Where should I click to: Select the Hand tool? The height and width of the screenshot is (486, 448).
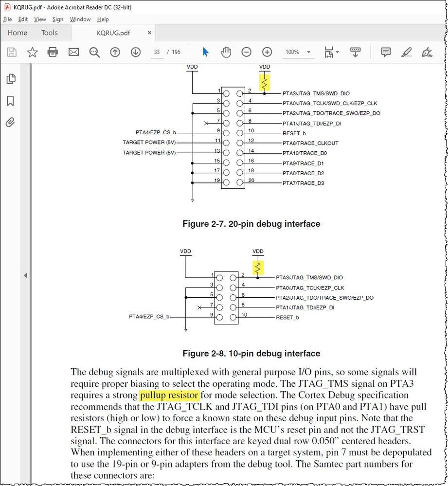(226, 52)
